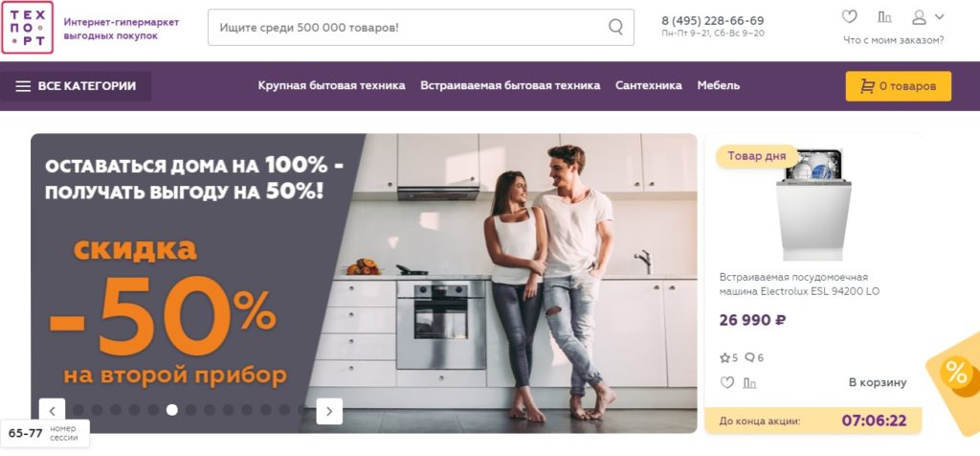Open Крупная бытовая техника menu item
980x456 pixels.
click(331, 85)
